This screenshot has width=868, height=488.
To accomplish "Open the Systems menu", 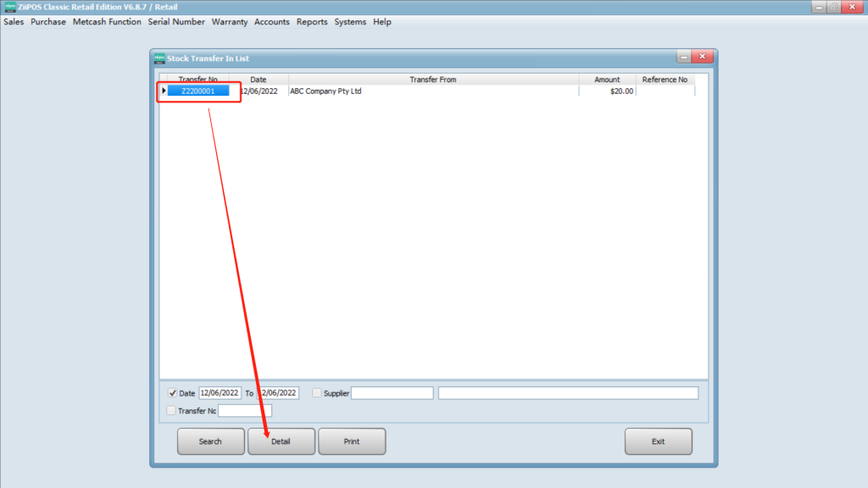I will pos(350,22).
